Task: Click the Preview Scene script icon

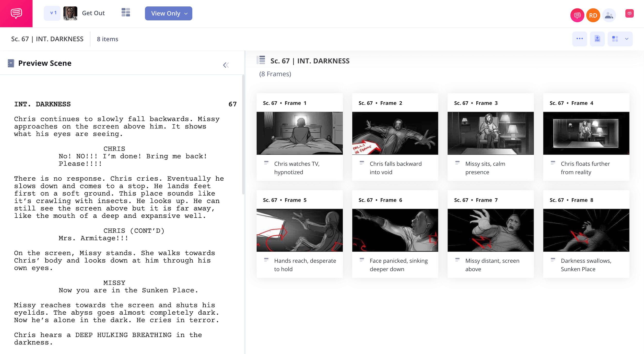Action: click(11, 63)
